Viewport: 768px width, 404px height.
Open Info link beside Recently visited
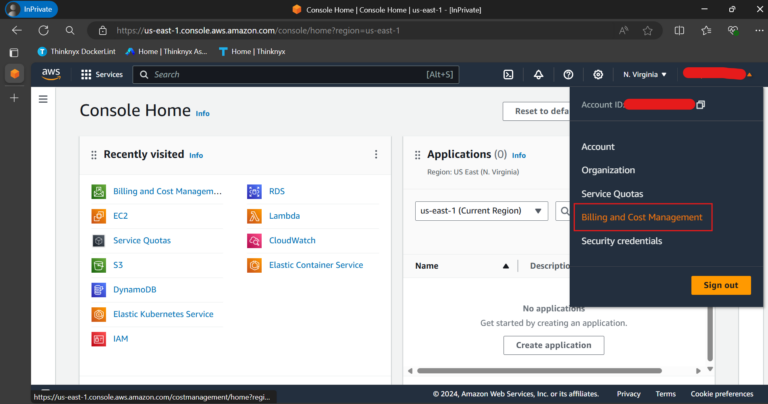tap(196, 155)
